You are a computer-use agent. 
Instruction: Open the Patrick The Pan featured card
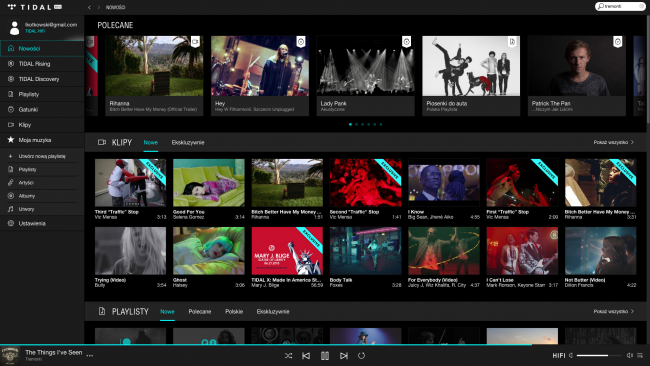577,75
